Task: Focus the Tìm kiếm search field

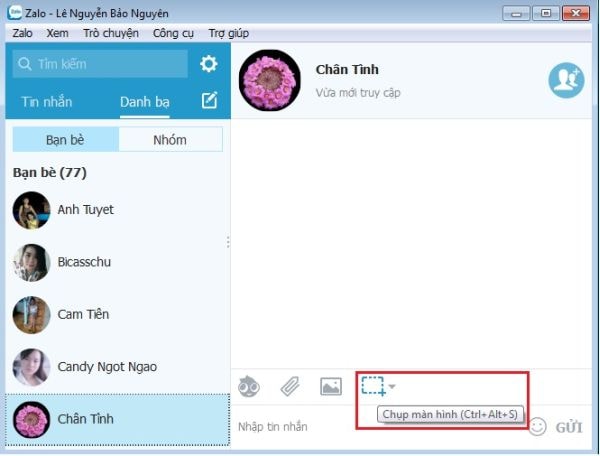Action: point(100,64)
